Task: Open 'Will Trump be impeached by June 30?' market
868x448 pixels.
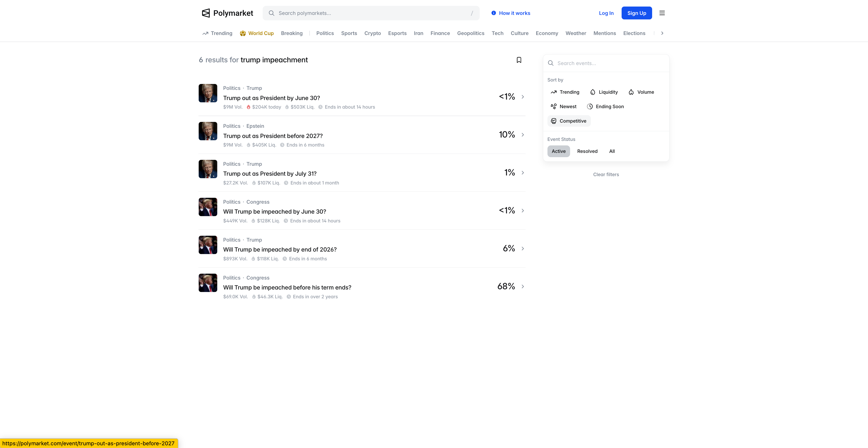Action: (x=275, y=212)
